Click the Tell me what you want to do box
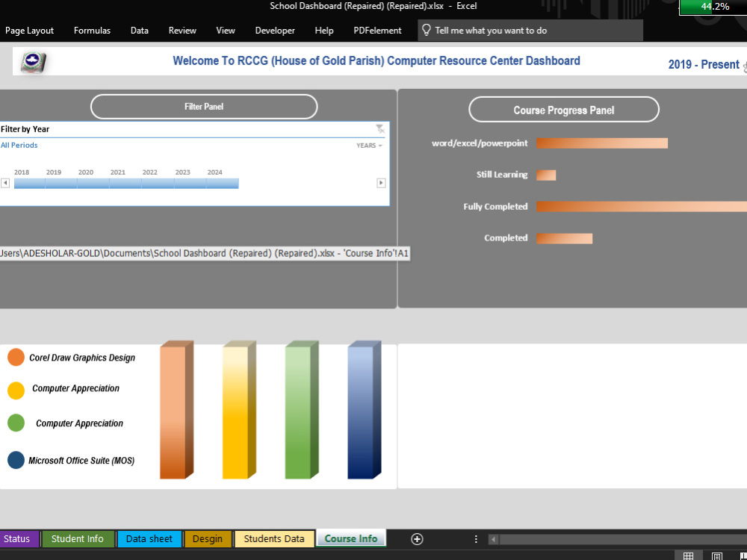The height and width of the screenshot is (560, 747). click(x=530, y=31)
